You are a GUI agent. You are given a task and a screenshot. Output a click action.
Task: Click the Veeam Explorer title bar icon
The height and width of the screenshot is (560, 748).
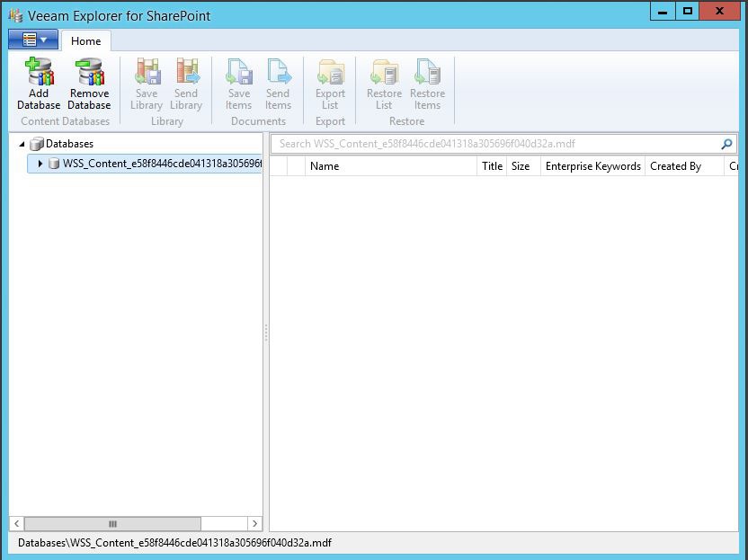[x=16, y=15]
